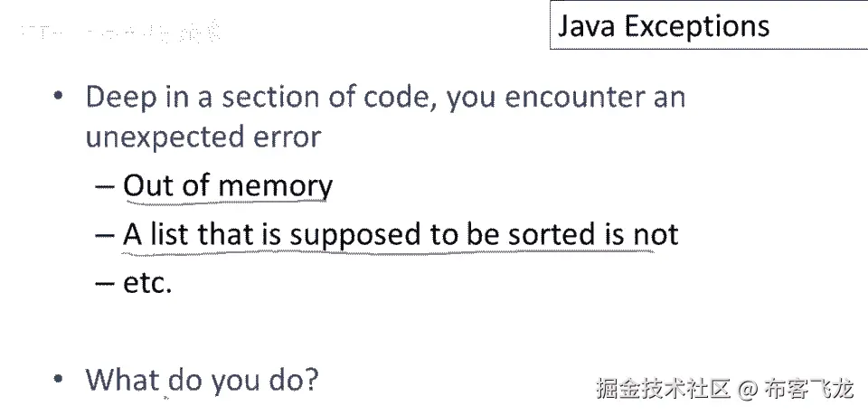Click the 布客飞龙 watermark name
The width and height of the screenshot is (868, 415).
pos(809,390)
